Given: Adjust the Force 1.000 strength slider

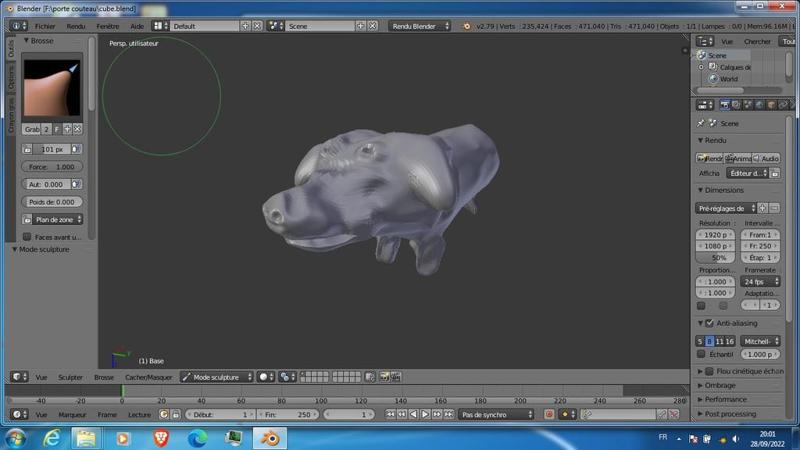Looking at the screenshot, I should pyautogui.click(x=52, y=167).
